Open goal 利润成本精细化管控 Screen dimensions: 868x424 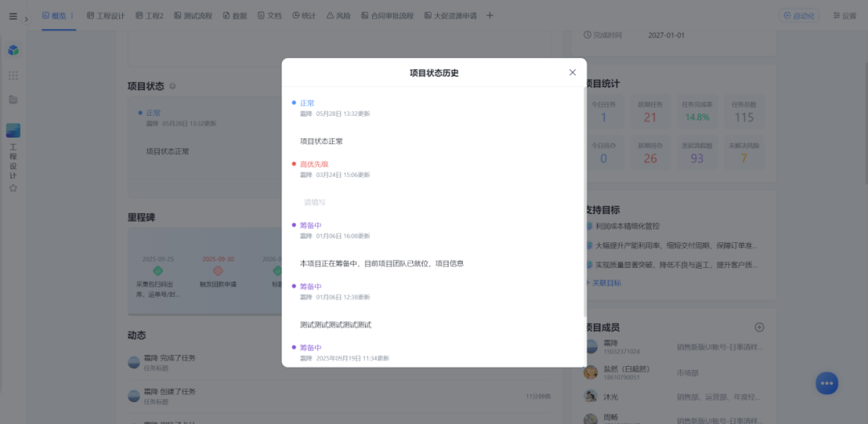[x=628, y=226]
